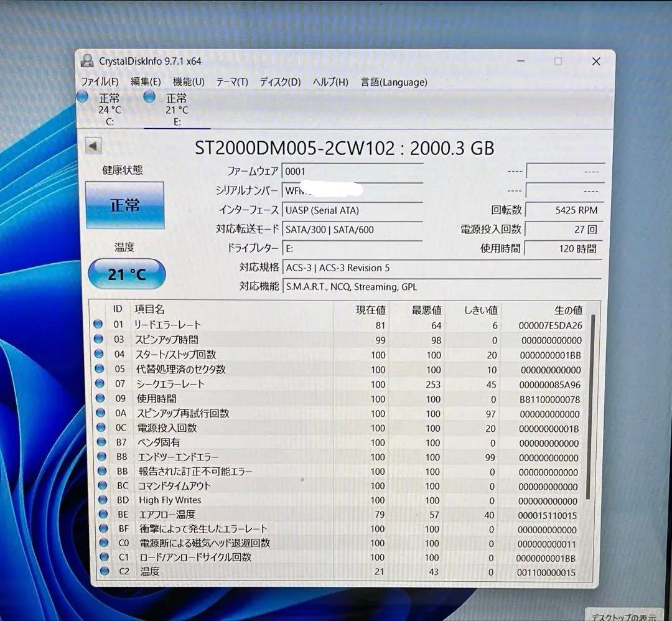Image resolution: width=672 pixels, height=621 pixels.
Task: Click the 生の値 column header
Action: 568,310
